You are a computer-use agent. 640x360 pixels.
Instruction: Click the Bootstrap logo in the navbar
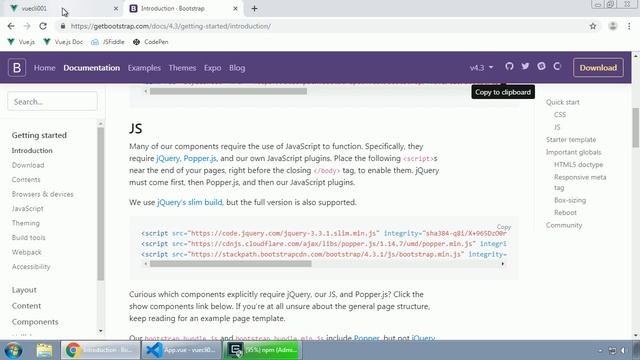pyautogui.click(x=17, y=67)
